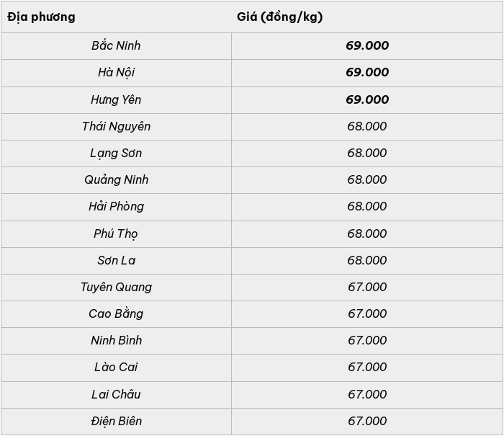Click the 69.000 price for Bắc Ninh
The width and height of the screenshot is (504, 436).
367,45
